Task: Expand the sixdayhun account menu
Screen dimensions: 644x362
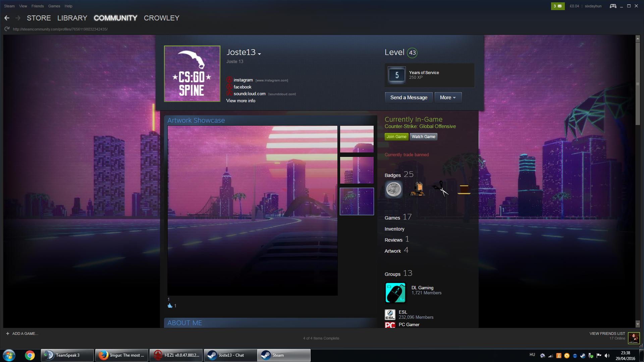Action: point(593,6)
